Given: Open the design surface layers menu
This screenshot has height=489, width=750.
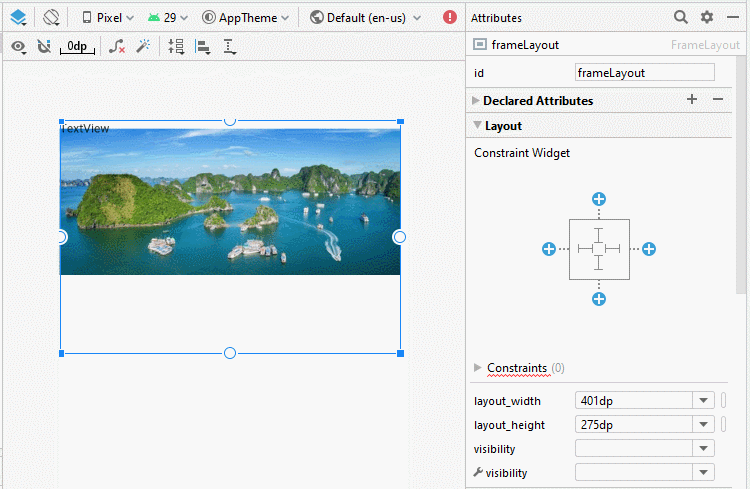Looking at the screenshot, I should click(18, 18).
